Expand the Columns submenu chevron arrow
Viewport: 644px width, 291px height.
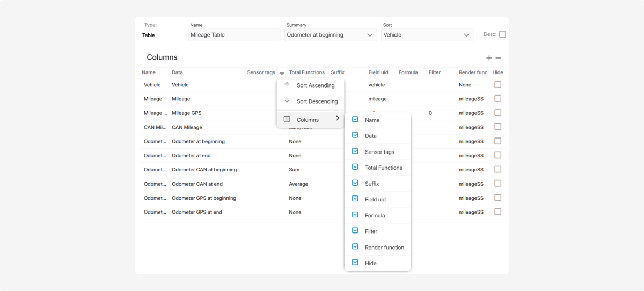[338, 119]
